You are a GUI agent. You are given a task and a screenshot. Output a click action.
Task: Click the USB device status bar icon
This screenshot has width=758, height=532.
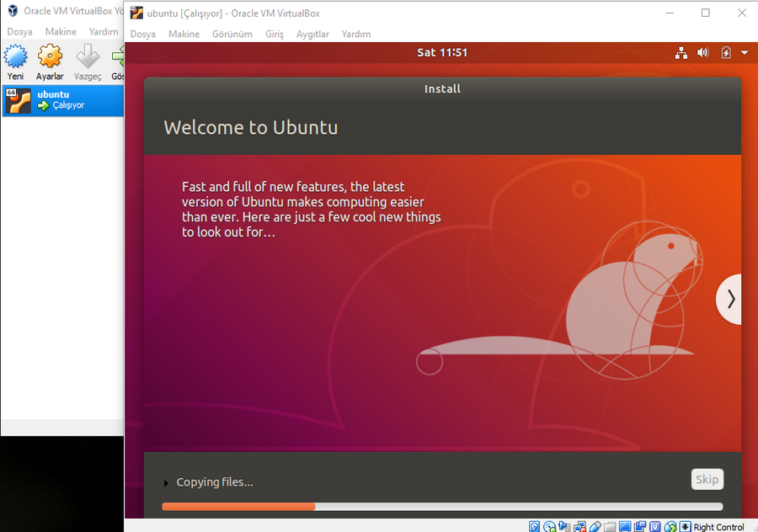(595, 527)
